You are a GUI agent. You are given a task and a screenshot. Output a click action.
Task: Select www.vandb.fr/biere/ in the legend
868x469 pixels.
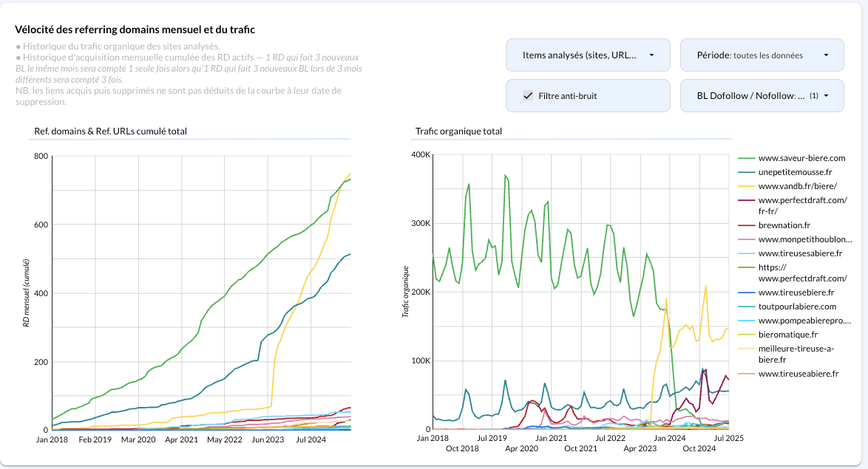pos(798,186)
